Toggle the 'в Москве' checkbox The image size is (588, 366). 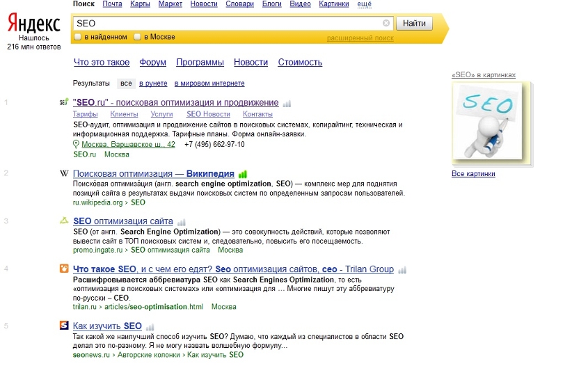click(x=137, y=37)
